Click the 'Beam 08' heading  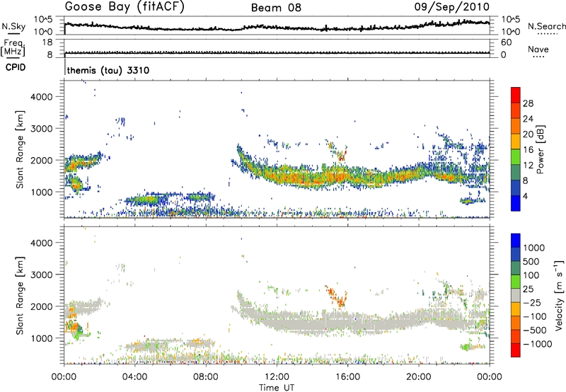pos(276,8)
